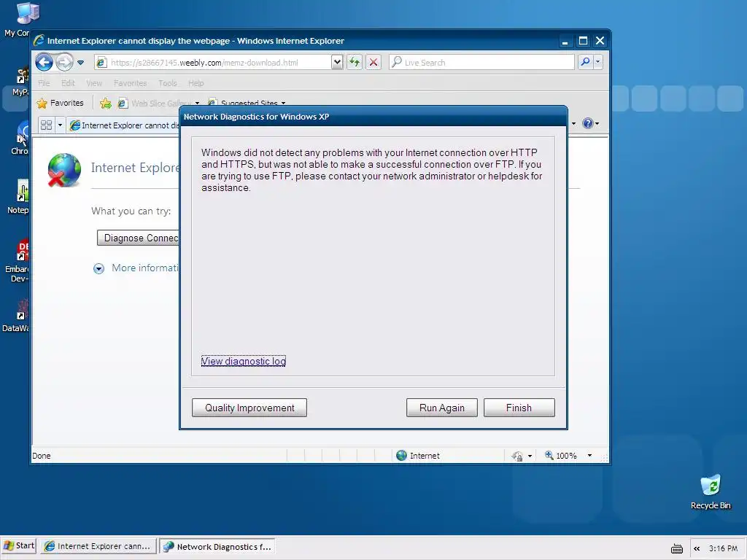Click the globe with red X icon
Viewport: 747px width, 560px height.
click(64, 170)
